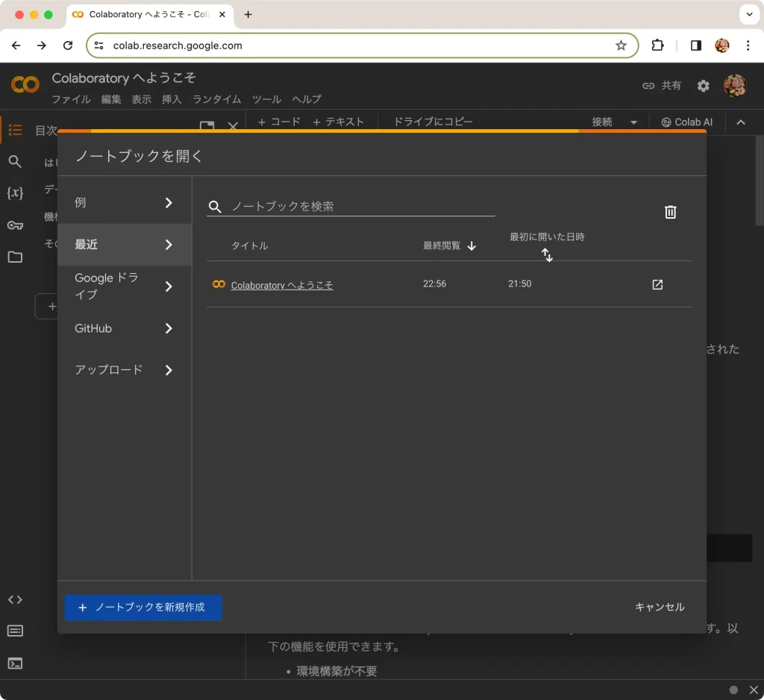Open Chrome three-dot menu
Screen dimensions: 764x700
tap(748, 46)
